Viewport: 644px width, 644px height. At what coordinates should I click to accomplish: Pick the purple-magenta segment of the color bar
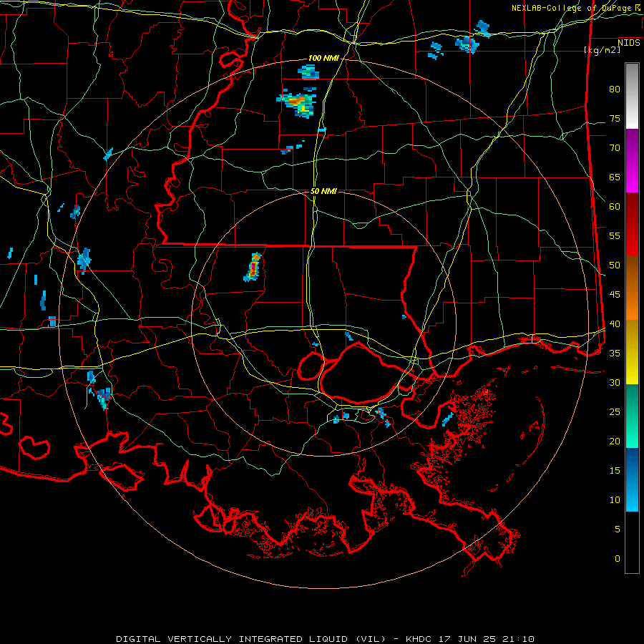pos(632,161)
